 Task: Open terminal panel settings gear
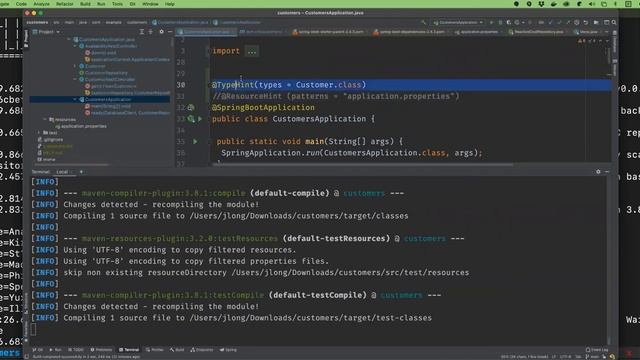pyautogui.click(x=598, y=172)
